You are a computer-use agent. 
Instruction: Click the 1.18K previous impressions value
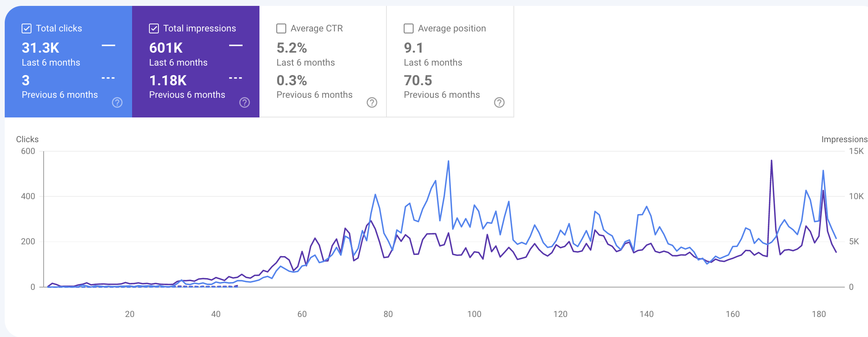pos(168,81)
